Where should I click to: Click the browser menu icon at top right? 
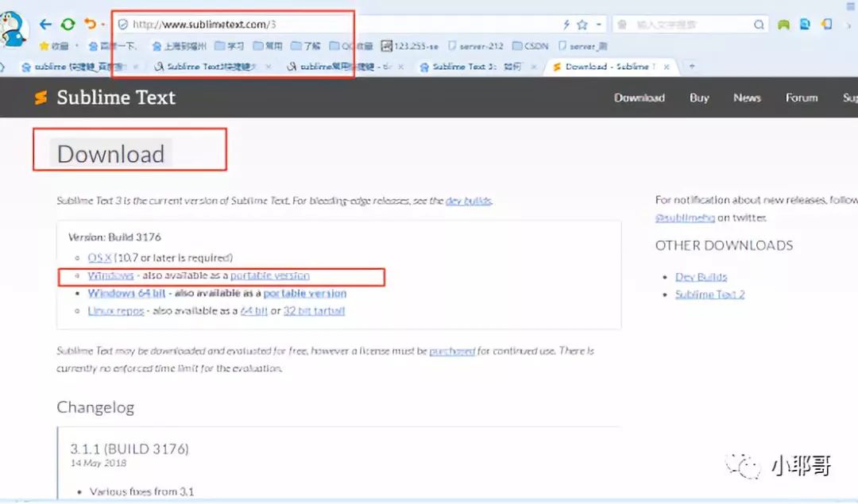coord(851,6)
